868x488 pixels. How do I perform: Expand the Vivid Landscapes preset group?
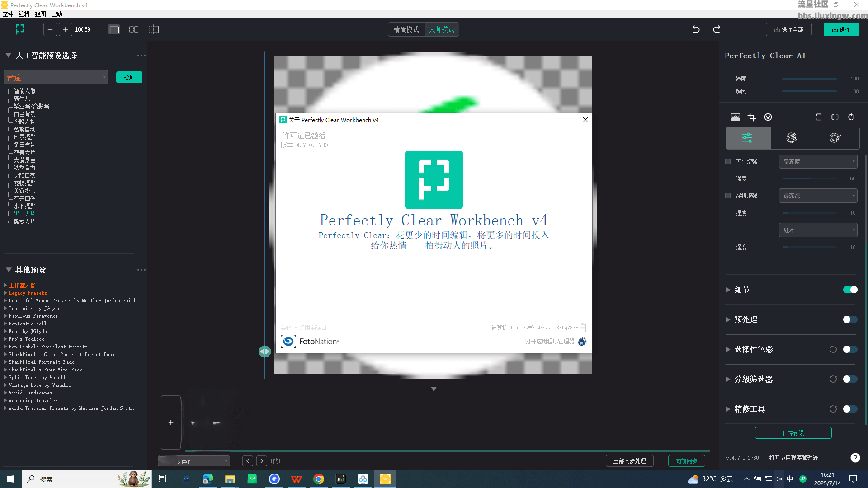click(5, 393)
